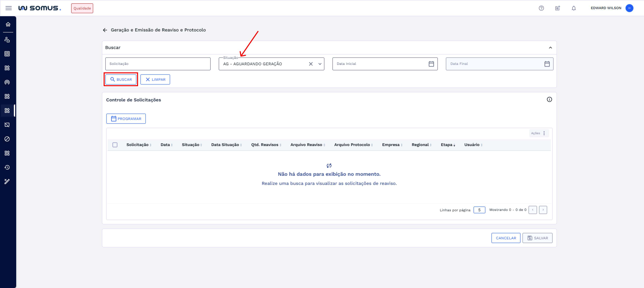The image size is (644, 288).
Task: Click the home icon in sidebar
Action: coord(8,24)
